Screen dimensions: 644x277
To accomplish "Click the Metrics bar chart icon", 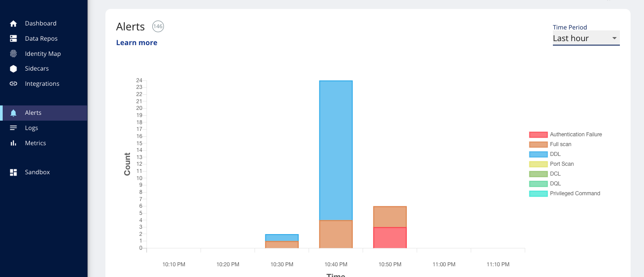I will point(13,143).
